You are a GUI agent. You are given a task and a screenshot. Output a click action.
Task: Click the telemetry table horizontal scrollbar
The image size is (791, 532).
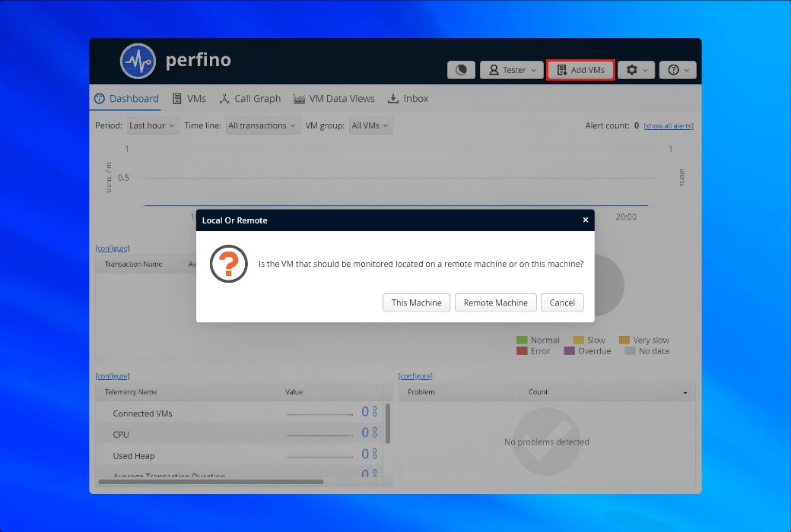point(211,482)
